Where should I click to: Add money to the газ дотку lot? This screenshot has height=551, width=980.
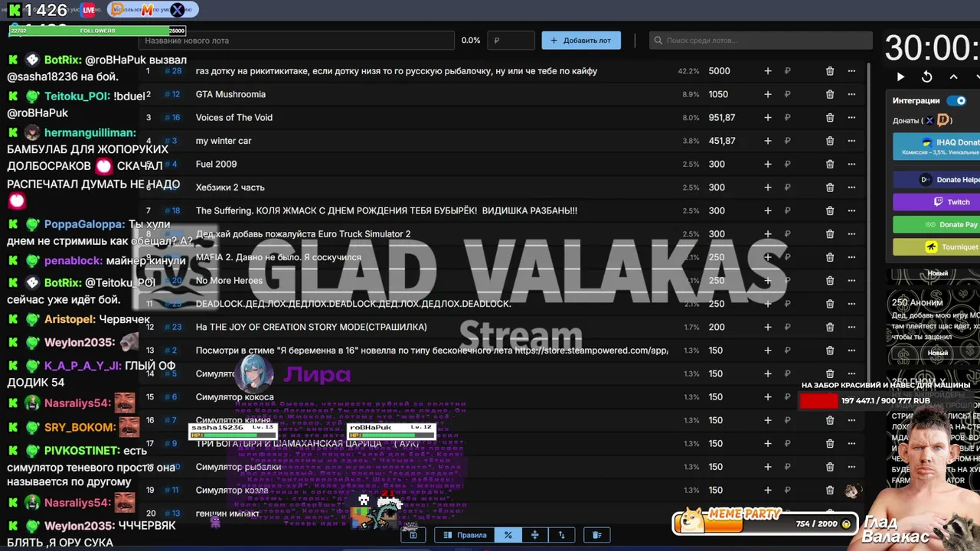click(x=768, y=71)
